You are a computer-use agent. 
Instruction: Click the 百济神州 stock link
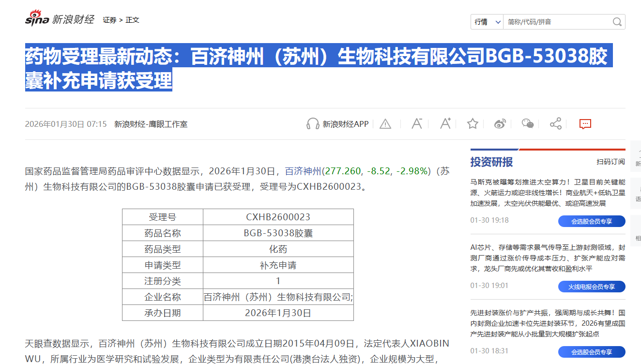[303, 171]
